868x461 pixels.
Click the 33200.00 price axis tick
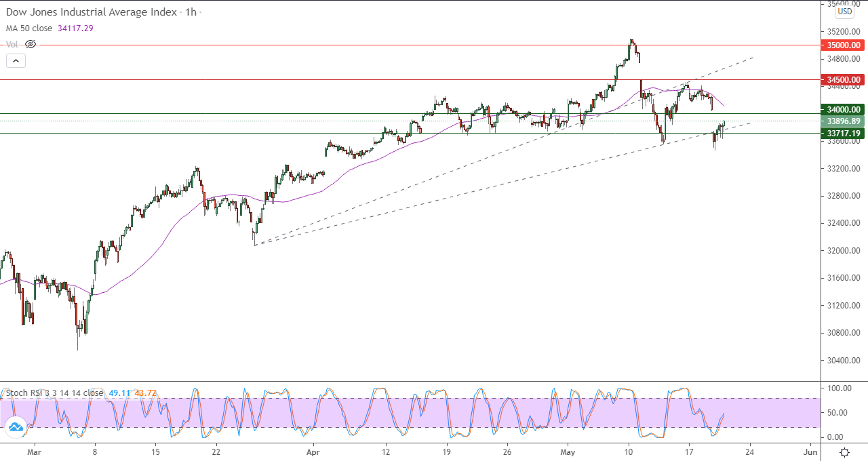tap(843, 168)
